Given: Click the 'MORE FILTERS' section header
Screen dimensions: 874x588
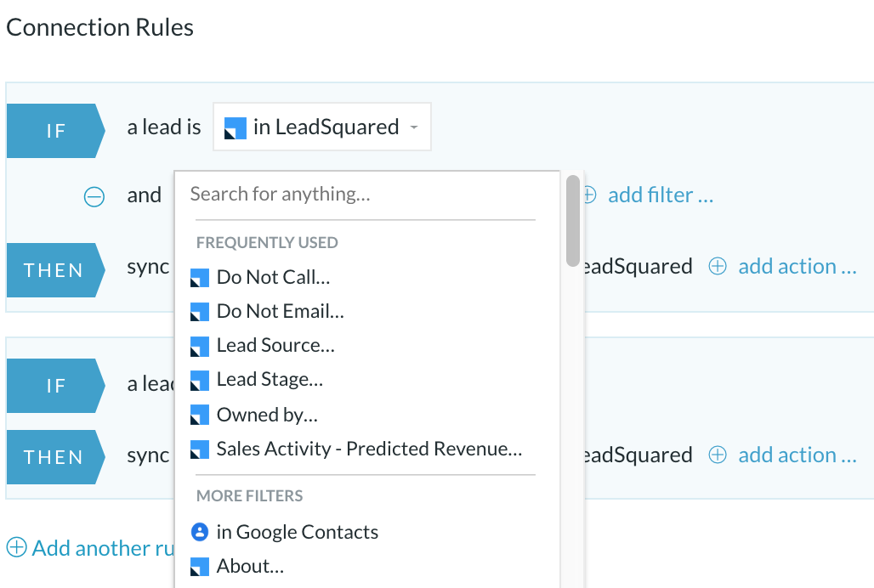Looking at the screenshot, I should (249, 496).
